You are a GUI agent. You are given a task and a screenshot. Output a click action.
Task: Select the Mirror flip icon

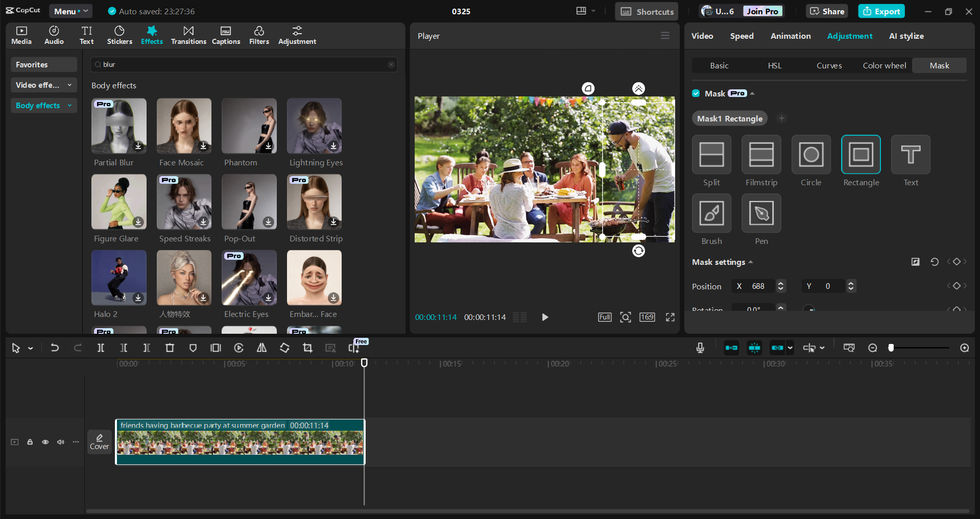click(261, 348)
